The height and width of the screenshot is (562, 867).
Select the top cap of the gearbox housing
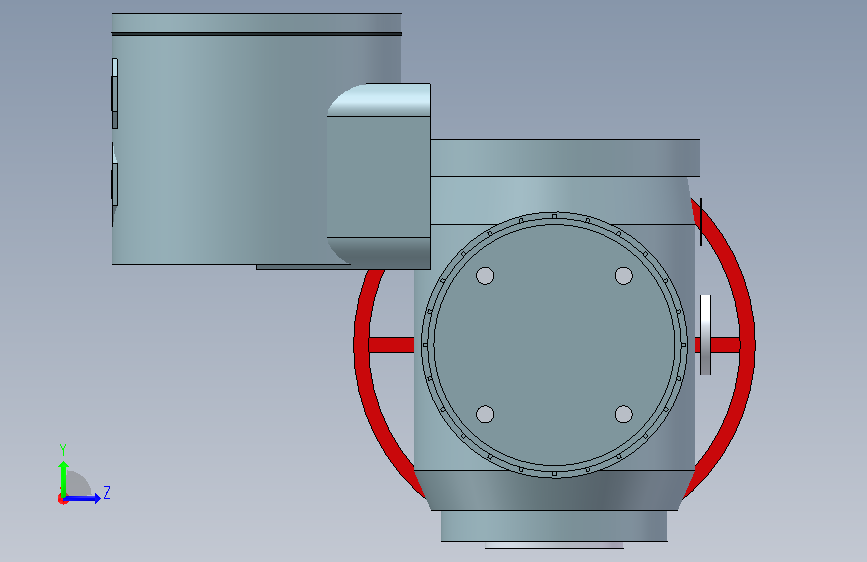(x=565, y=158)
